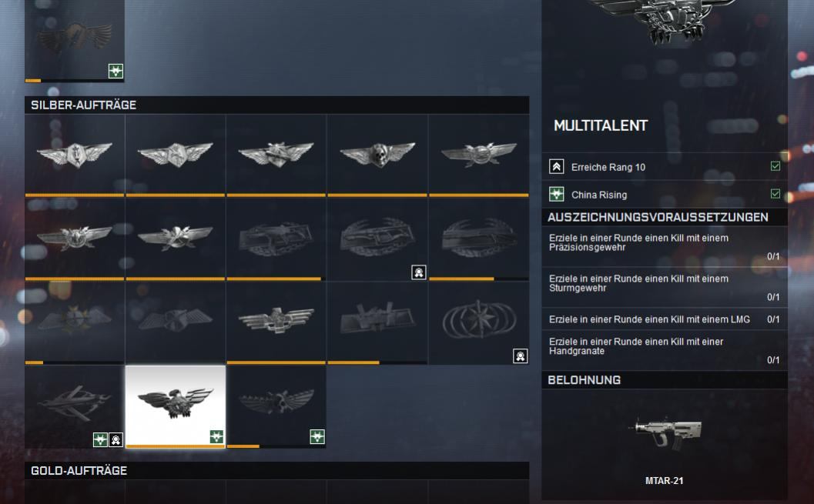Click the Handgranate kill requirement row
The width and height of the screenshot is (814, 504).
pos(665,350)
